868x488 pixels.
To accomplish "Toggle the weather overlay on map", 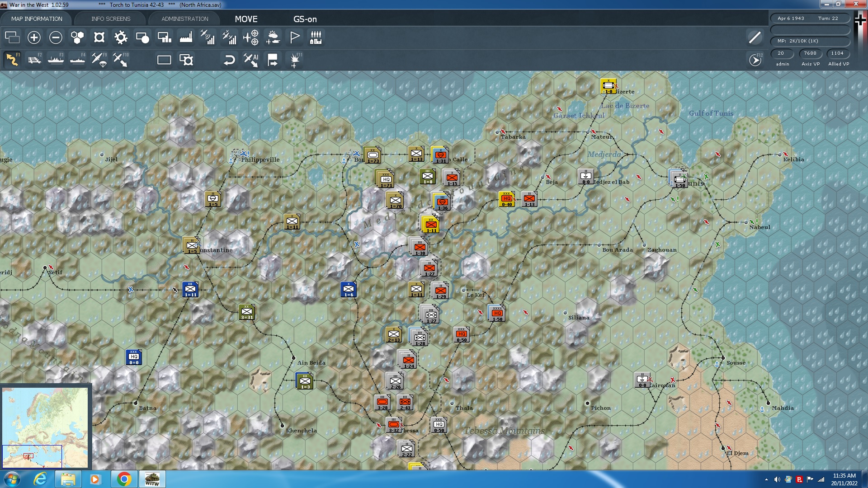I will pyautogui.click(x=273, y=38).
